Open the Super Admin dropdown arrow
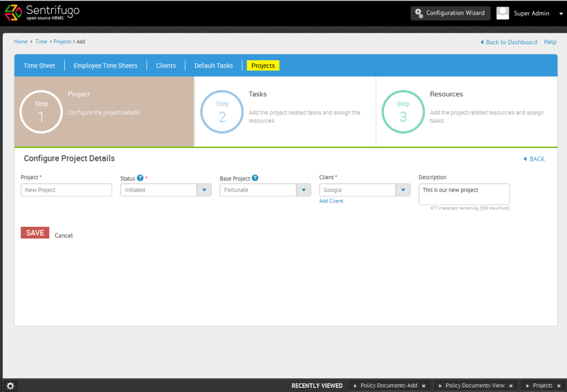The width and height of the screenshot is (567, 392). (x=561, y=14)
